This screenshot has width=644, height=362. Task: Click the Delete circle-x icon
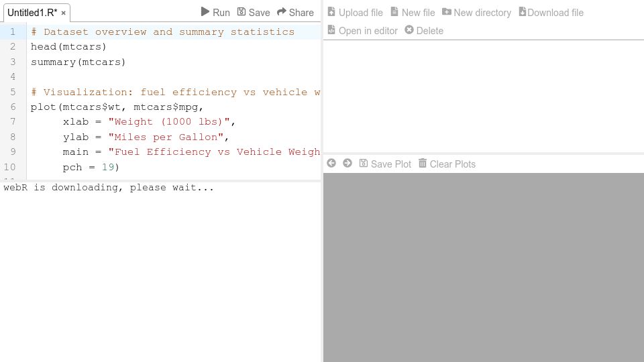coord(409,29)
